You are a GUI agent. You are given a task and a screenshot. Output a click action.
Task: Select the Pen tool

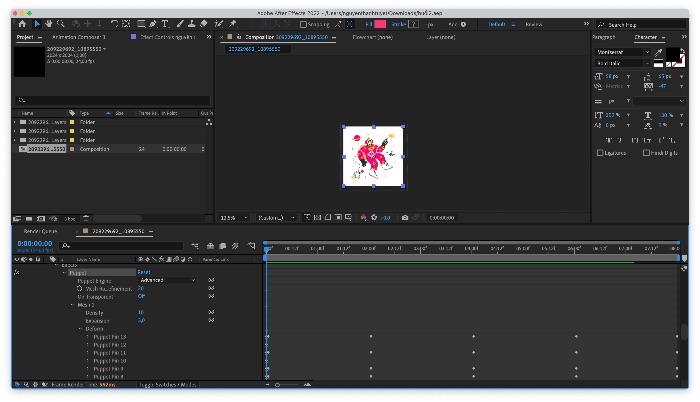[153, 24]
